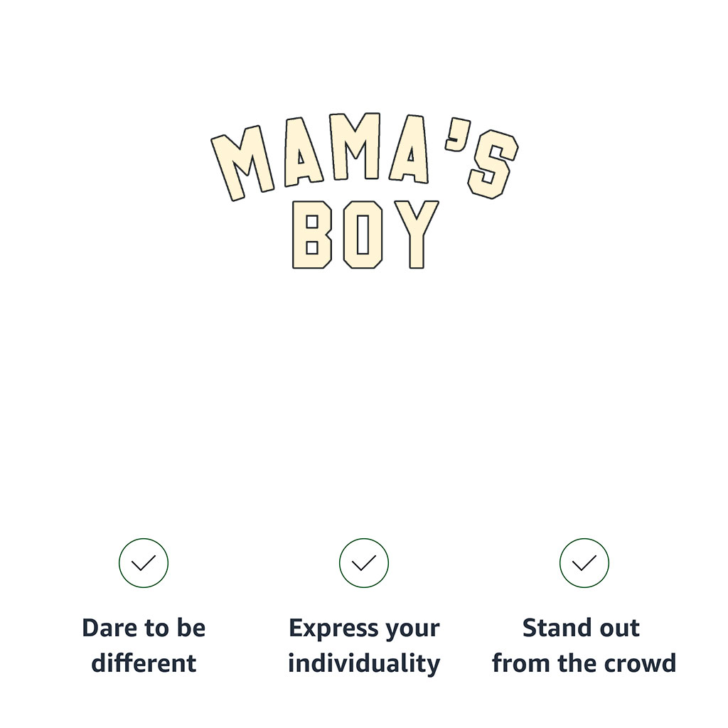Click the letter B in BOY

pos(311,235)
